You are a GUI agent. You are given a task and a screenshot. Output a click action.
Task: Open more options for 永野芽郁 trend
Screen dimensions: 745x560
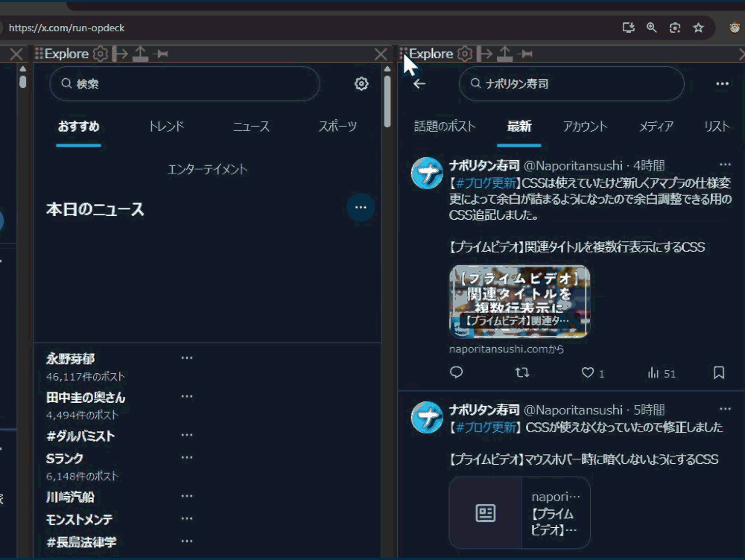pos(187,357)
